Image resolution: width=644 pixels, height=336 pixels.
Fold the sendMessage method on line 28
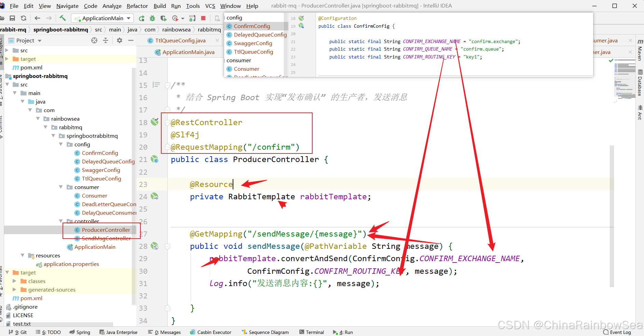[x=167, y=246]
